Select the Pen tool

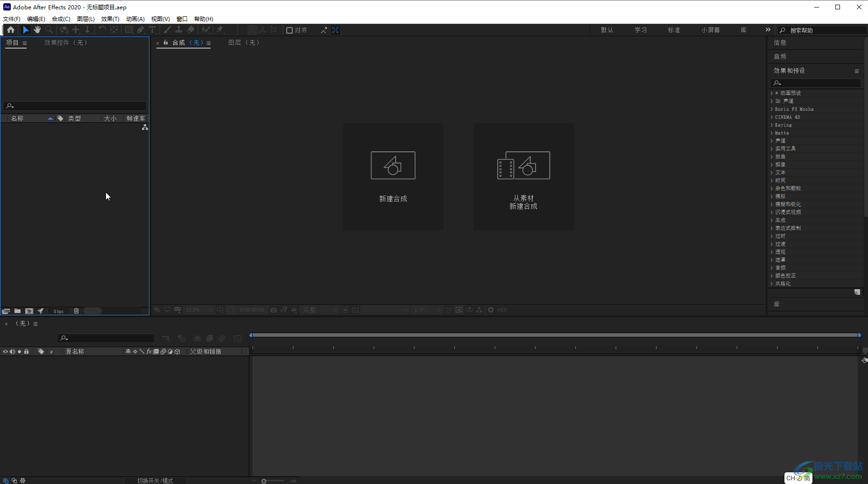pyautogui.click(x=141, y=30)
